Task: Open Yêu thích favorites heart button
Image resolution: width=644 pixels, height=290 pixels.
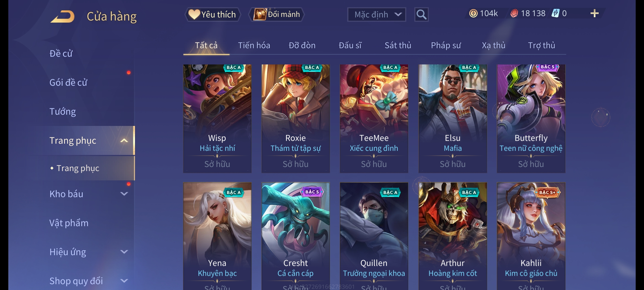Action: point(213,15)
